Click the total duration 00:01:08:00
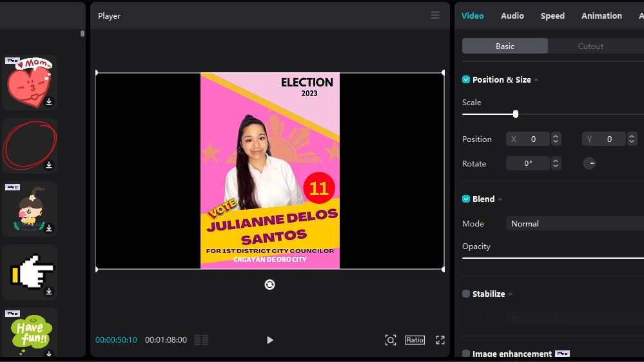Screen dimensions: 644x362 coord(166,340)
